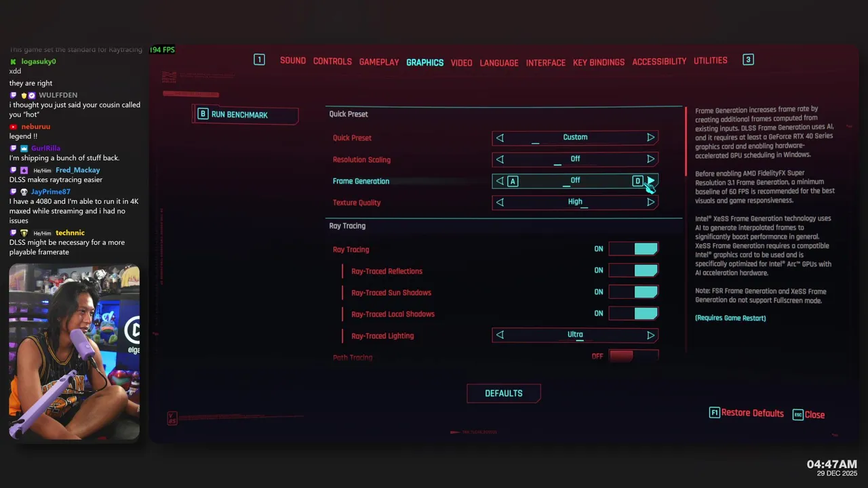Click the Frame Generation setting label
Screen dimensions: 868x488
coord(361,181)
